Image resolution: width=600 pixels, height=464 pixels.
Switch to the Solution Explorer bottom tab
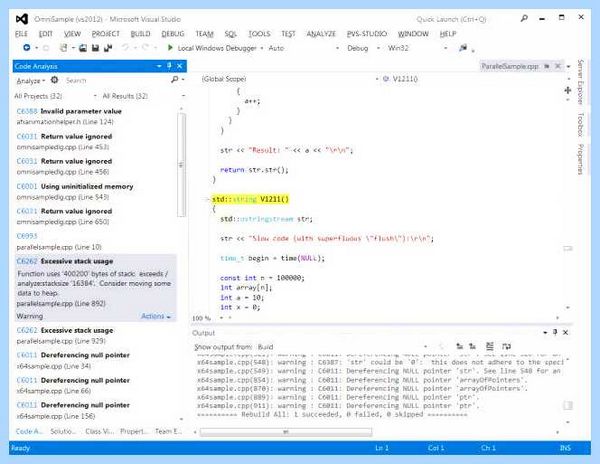[63, 431]
